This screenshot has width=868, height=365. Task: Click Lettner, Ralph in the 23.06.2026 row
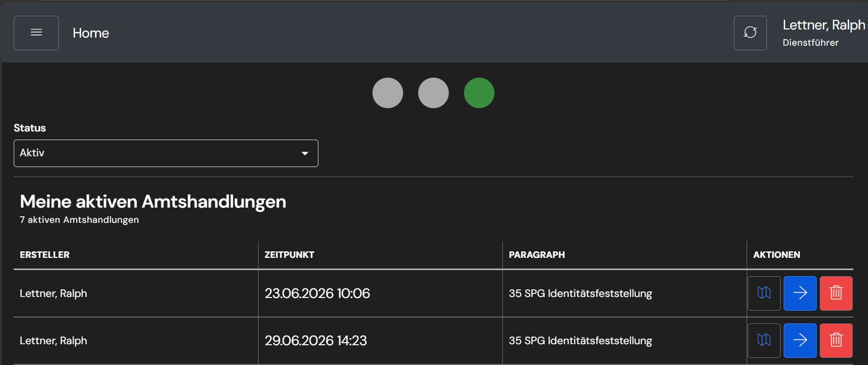pos(53,293)
